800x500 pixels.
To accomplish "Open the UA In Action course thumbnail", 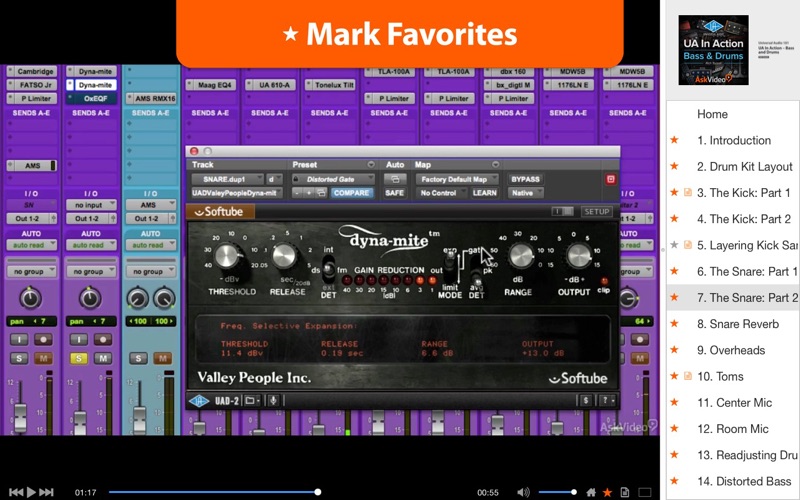I will 713,50.
